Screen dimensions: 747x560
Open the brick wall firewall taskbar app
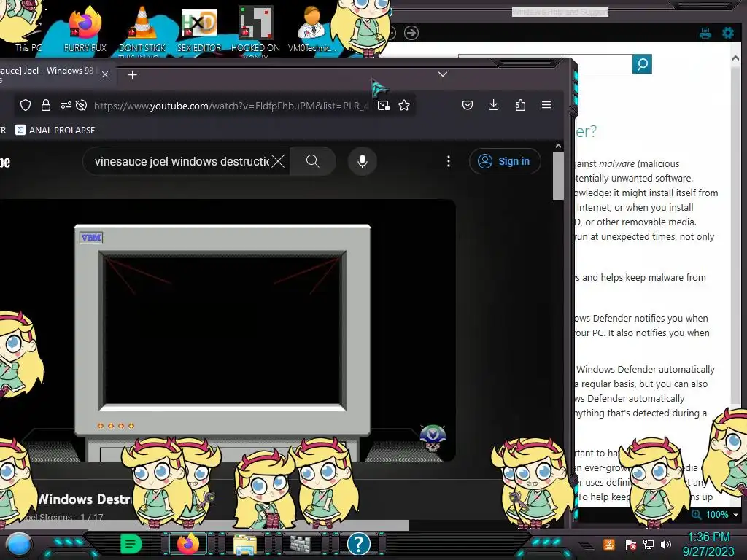[x=301, y=544]
